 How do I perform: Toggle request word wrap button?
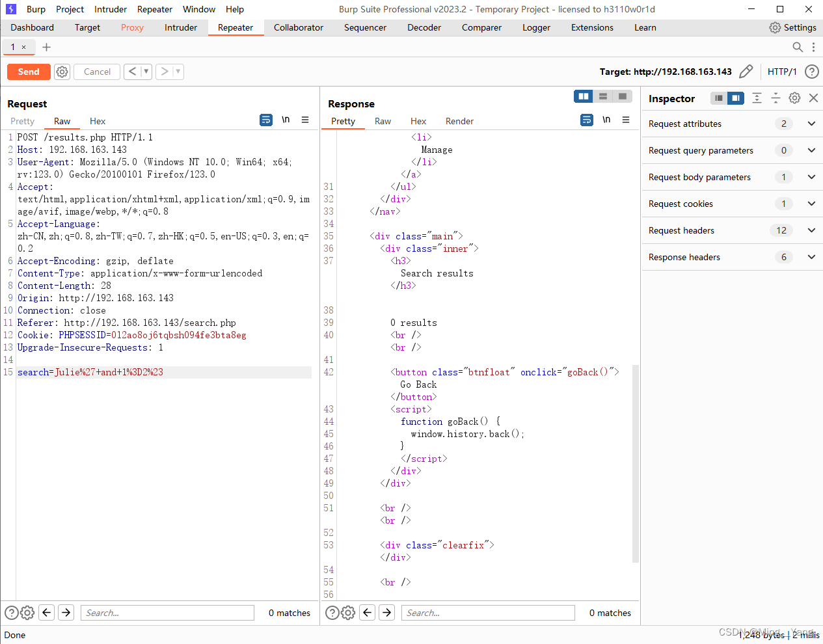(x=266, y=120)
